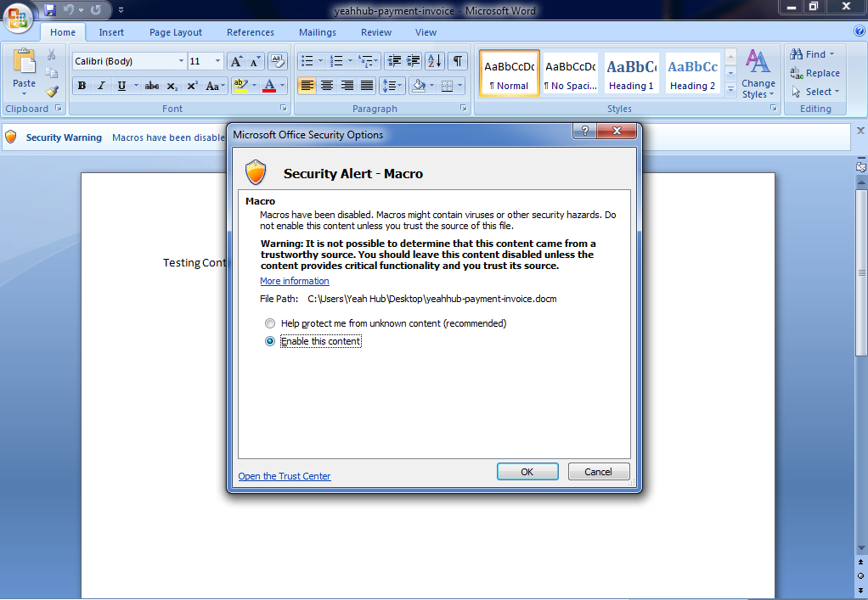Viewport: 868px width, 600px height.
Task: Toggle strikethrough formatting
Action: coord(152,86)
